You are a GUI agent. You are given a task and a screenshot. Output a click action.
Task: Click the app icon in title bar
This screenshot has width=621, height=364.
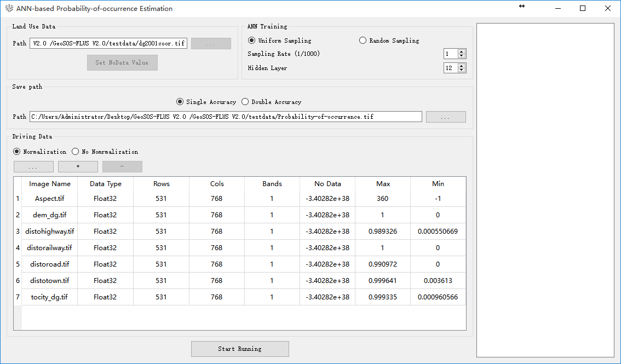tap(9, 9)
